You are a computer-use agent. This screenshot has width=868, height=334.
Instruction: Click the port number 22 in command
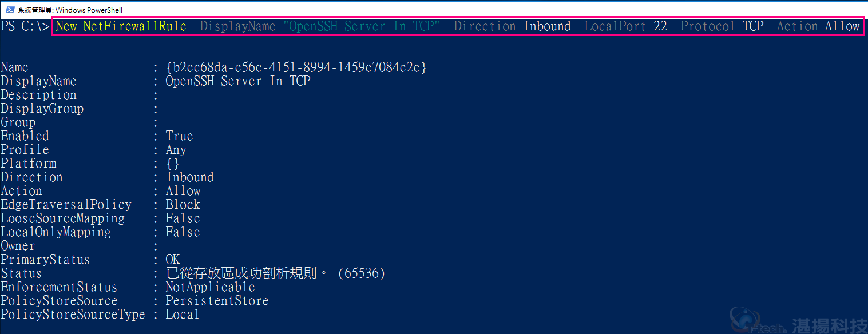(660, 26)
